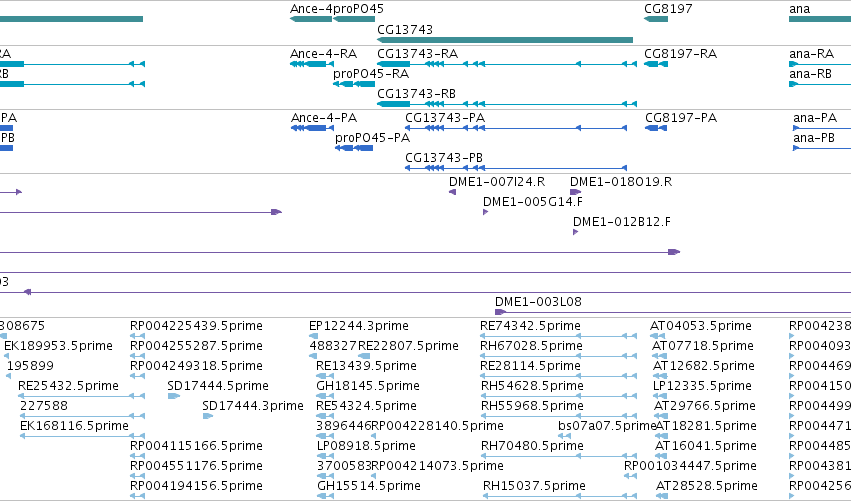This screenshot has width=851, height=501.
Task: Click the EK189953.5prime EST label
Action: click(58, 346)
